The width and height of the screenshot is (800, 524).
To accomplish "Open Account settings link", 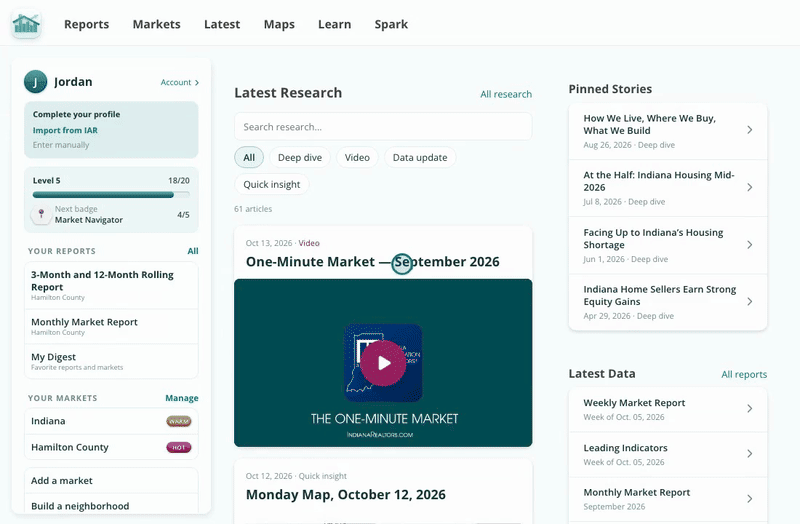I will tap(180, 82).
